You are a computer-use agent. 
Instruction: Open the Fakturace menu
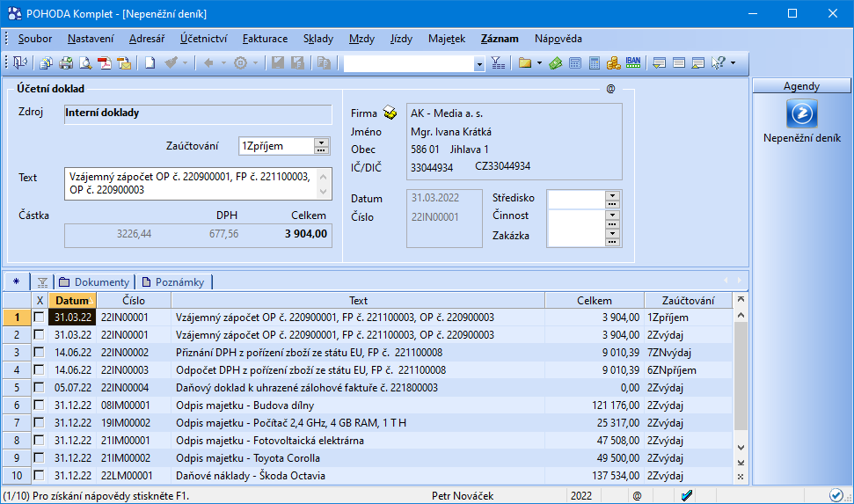click(x=265, y=39)
